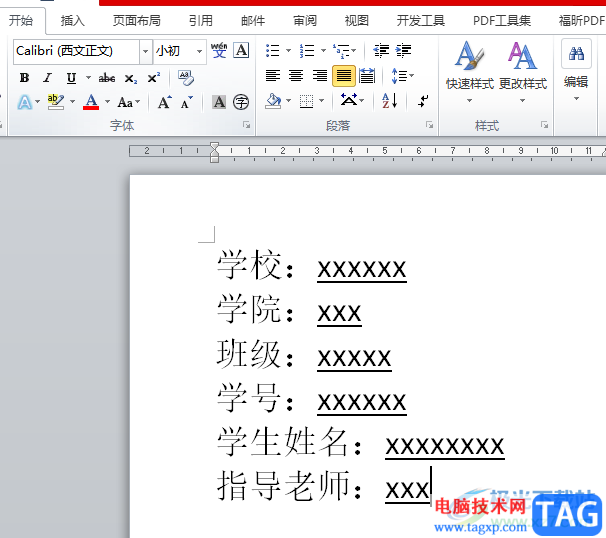This screenshot has width=606, height=538.
Task: Open font size dropdown
Action: (x=199, y=51)
